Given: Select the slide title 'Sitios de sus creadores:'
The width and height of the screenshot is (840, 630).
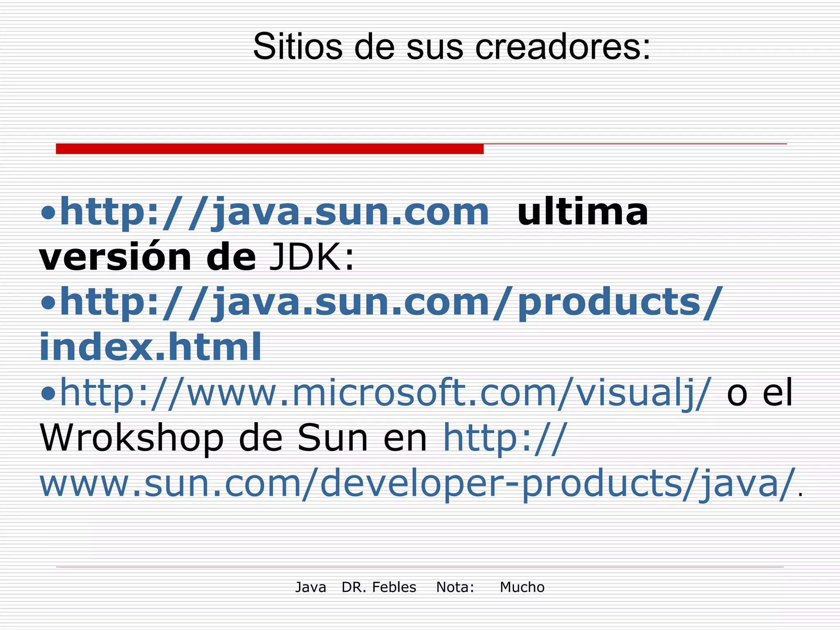Looking at the screenshot, I should coord(452,46).
